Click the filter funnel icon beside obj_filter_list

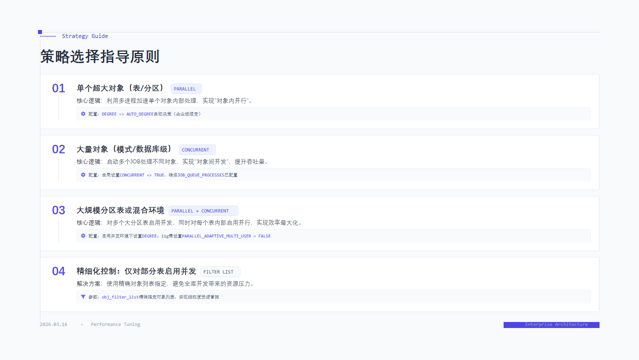(x=83, y=297)
